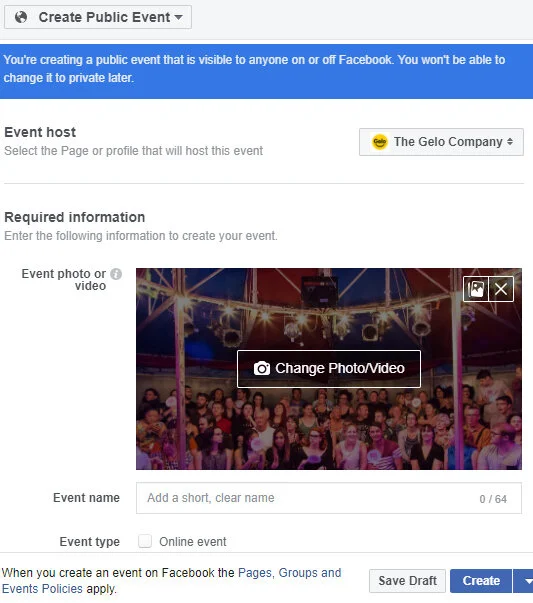Click the globe icon beside Create Public Event
The width and height of the screenshot is (533, 603).
click(21, 17)
